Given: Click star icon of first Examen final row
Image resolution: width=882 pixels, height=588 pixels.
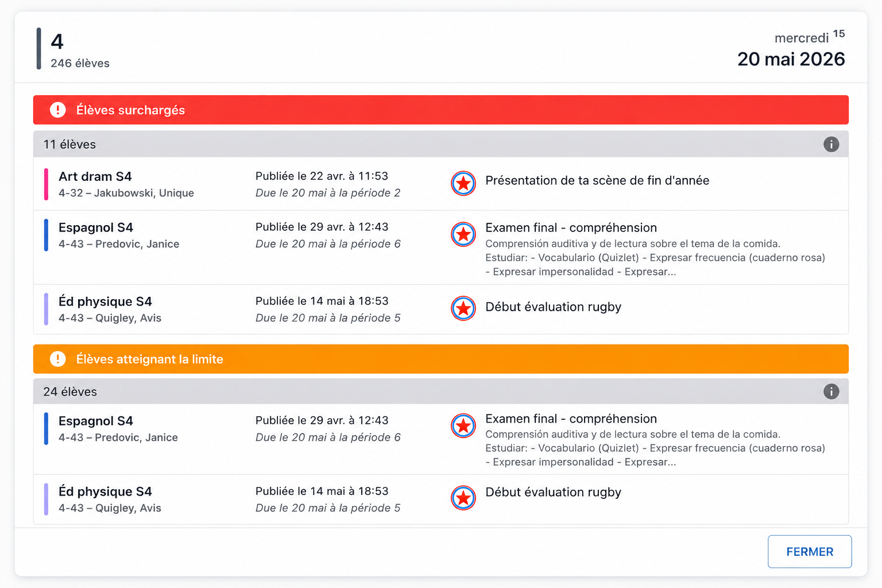Looking at the screenshot, I should pos(463,234).
